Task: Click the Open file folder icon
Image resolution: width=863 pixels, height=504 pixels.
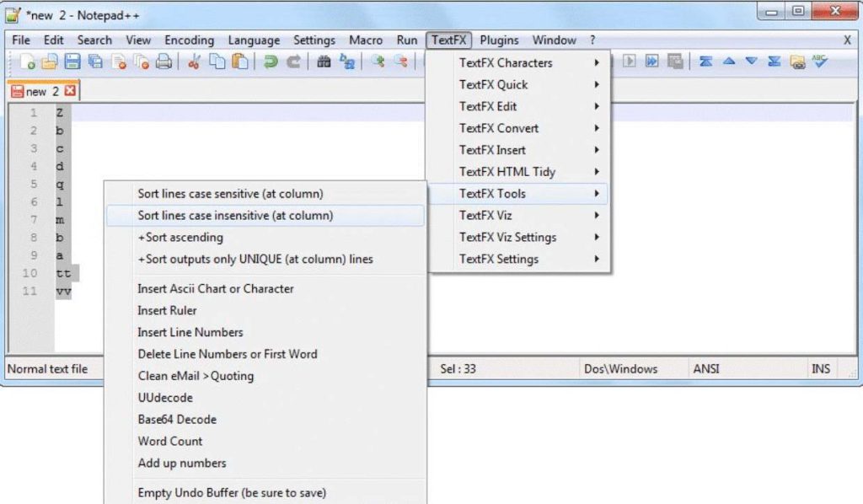Action: (x=50, y=62)
